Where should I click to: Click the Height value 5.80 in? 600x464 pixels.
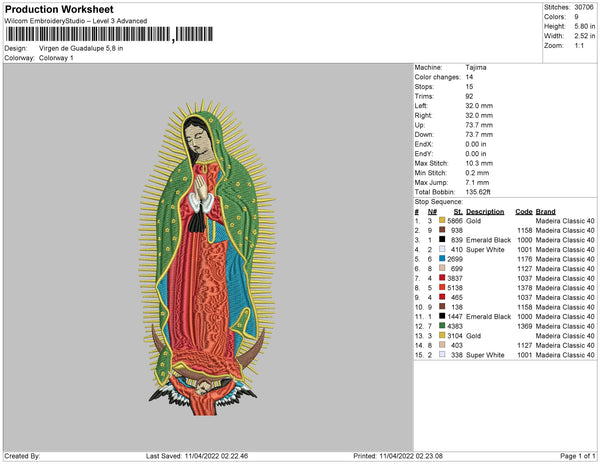coord(585,26)
